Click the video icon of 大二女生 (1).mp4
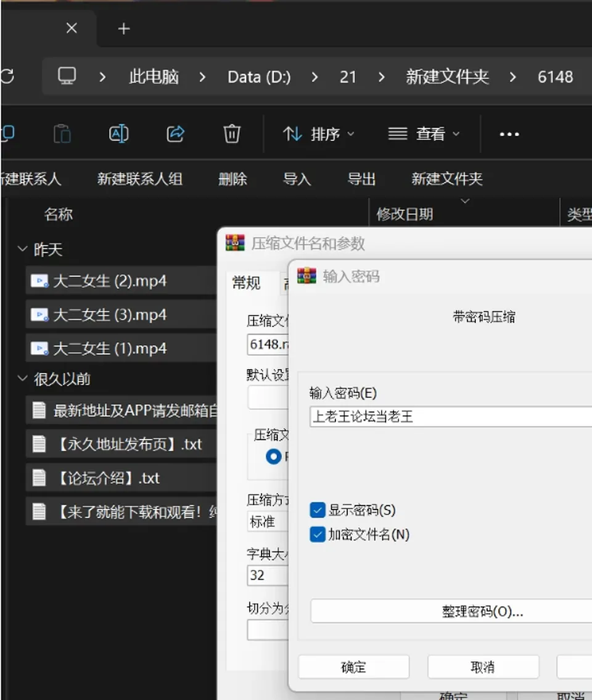This screenshot has width=592, height=700. (39, 348)
